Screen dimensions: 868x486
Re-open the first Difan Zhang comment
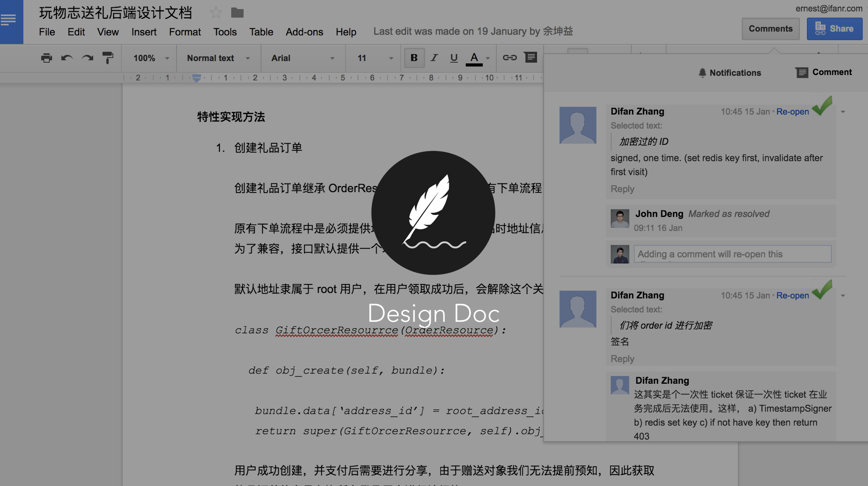792,112
